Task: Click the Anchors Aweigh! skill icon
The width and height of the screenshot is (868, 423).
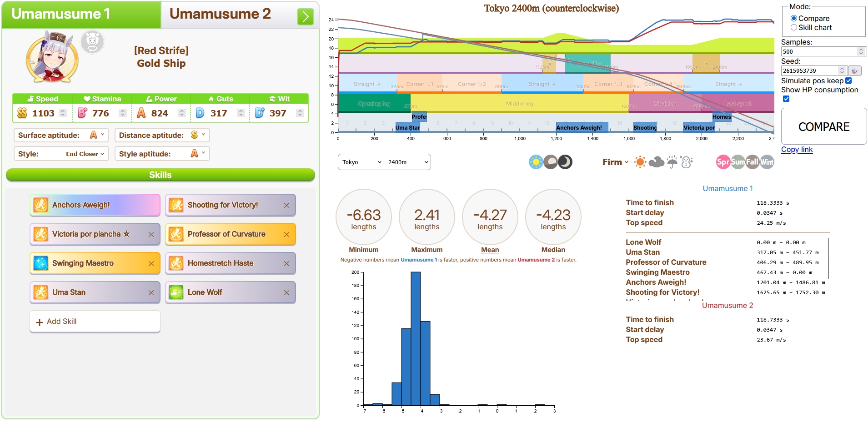Action: click(x=40, y=205)
